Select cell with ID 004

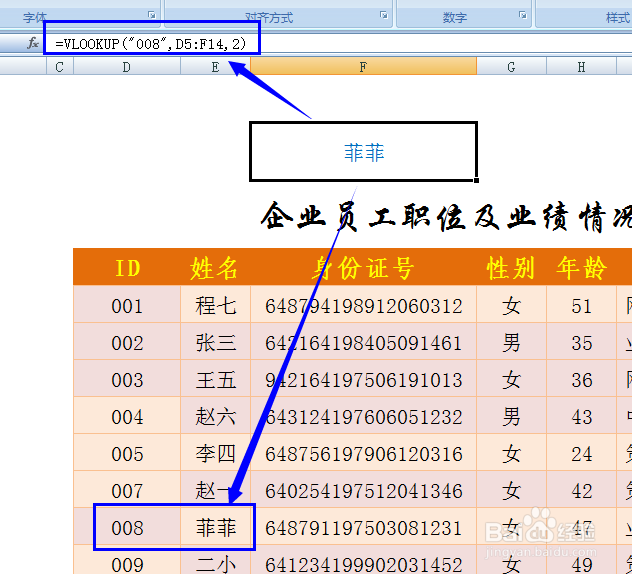point(127,416)
